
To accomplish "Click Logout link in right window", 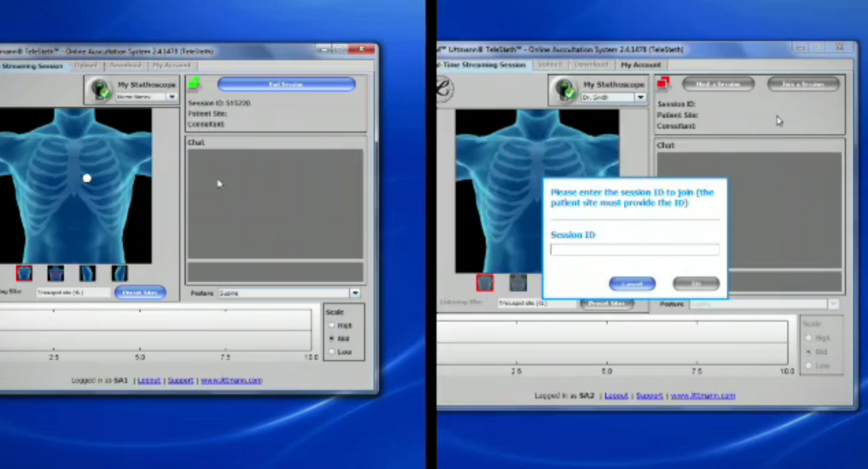I will [x=616, y=396].
